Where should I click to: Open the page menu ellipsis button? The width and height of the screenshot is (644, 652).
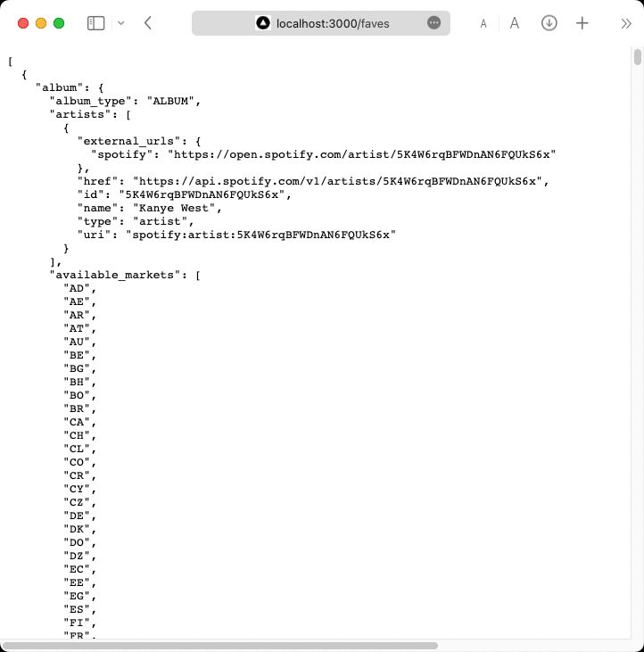[x=433, y=23]
